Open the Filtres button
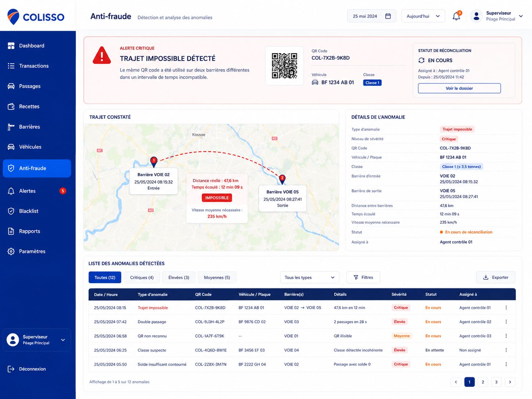The image size is (532, 399). [363, 277]
